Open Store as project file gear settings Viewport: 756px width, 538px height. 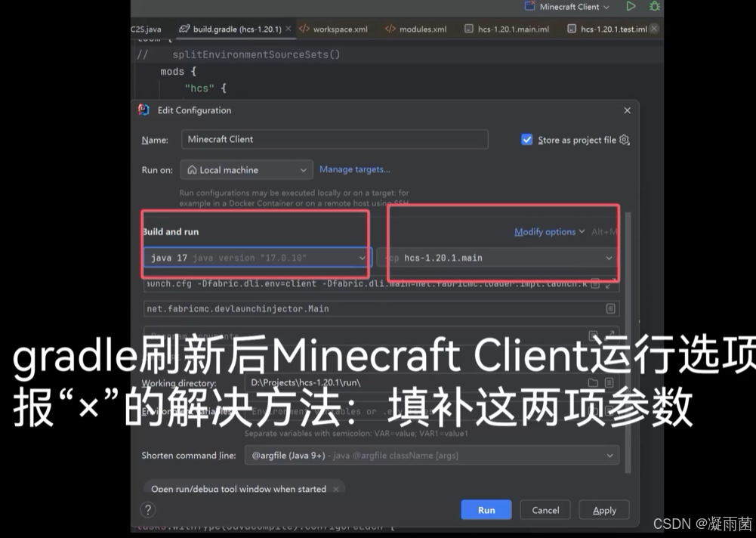pyautogui.click(x=624, y=140)
